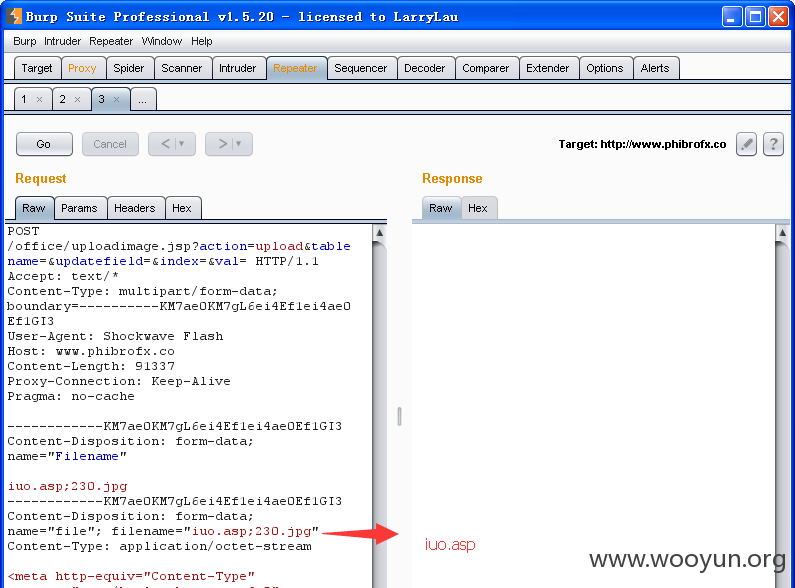Switch to the Sequencer tab
The image size is (795, 588).
coord(360,68)
